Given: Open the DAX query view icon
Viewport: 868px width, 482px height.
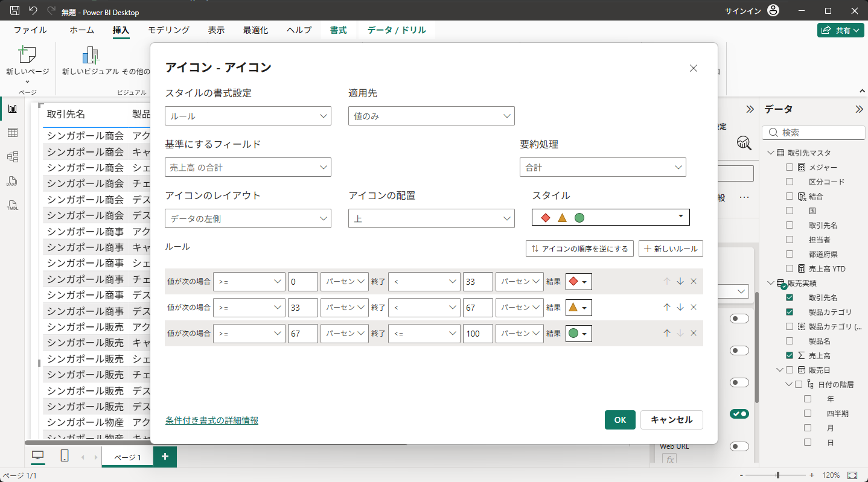Looking at the screenshot, I should point(12,181).
